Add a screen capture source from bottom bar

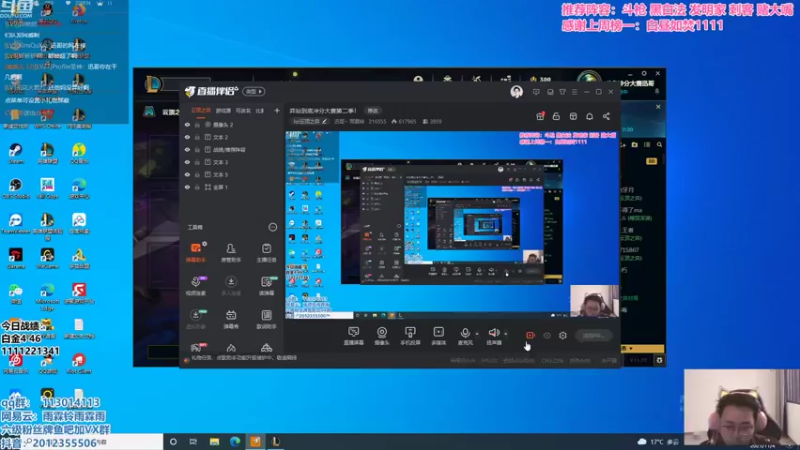pos(354,336)
